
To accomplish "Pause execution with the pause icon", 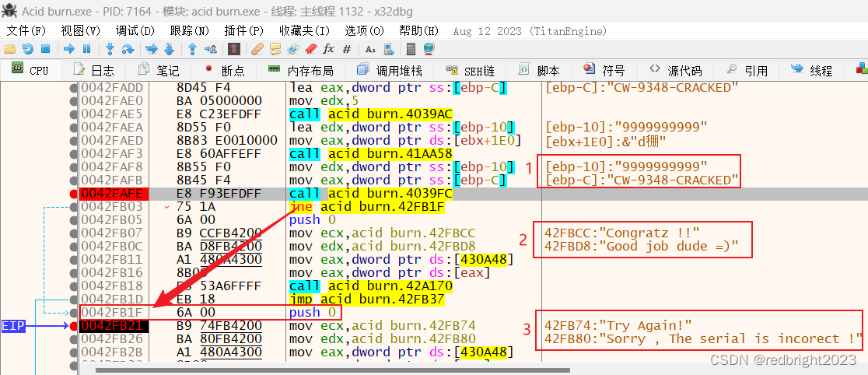I will click(x=86, y=49).
